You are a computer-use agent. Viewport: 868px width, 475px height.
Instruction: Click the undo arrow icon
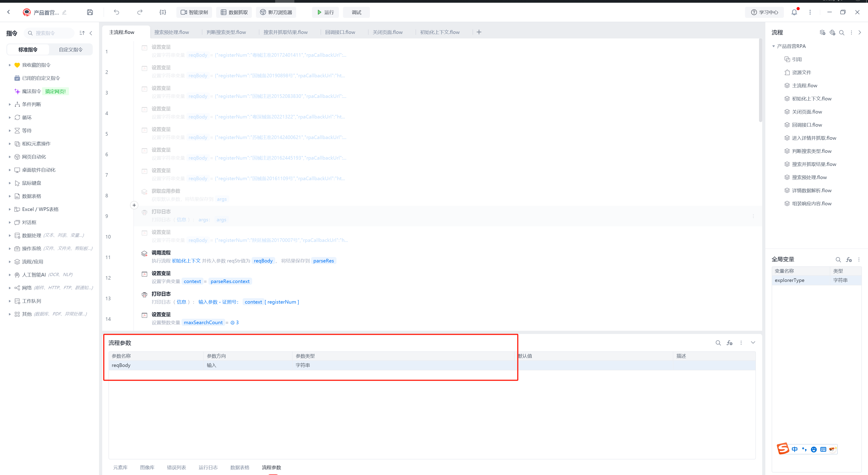tap(117, 12)
